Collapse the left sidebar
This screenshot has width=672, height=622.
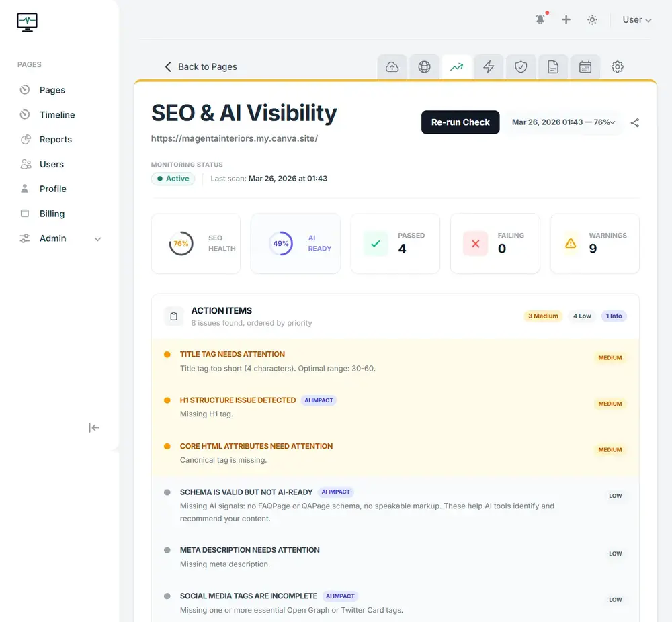tap(94, 427)
